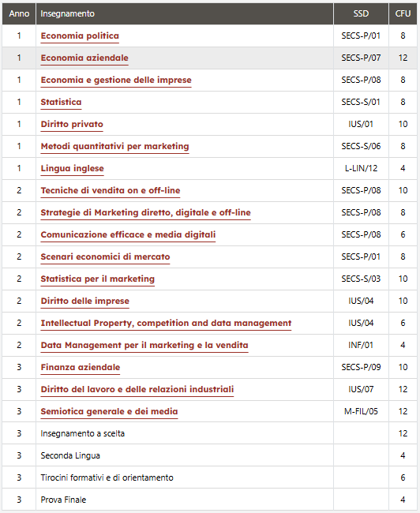This screenshot has height=513, width=420.
Task: Open Semiotica generale e dei media
Action: pos(109,411)
